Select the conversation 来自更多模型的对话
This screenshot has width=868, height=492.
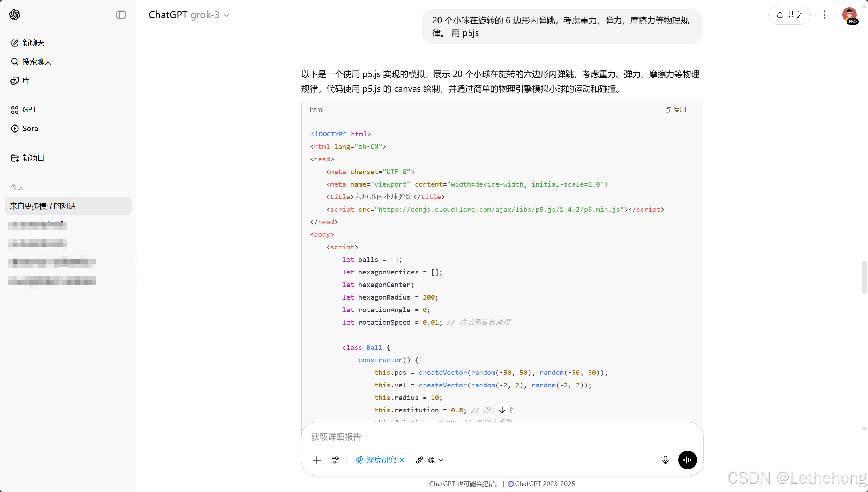[x=68, y=206]
